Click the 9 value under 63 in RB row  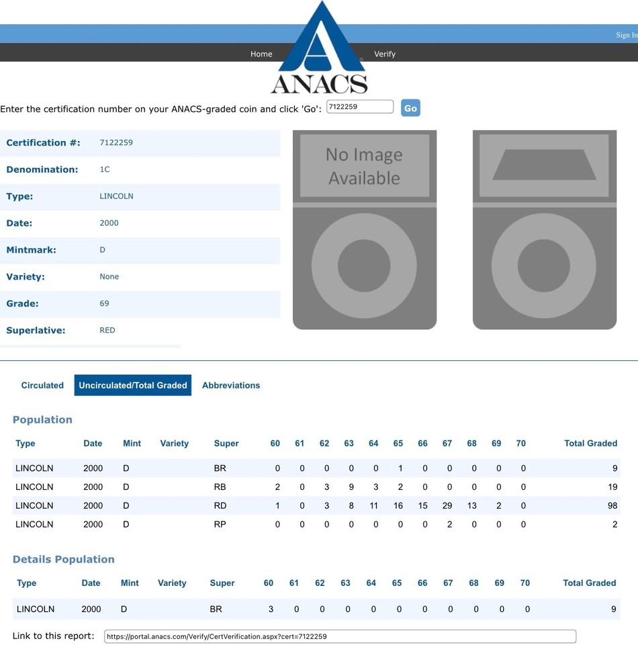(x=351, y=487)
